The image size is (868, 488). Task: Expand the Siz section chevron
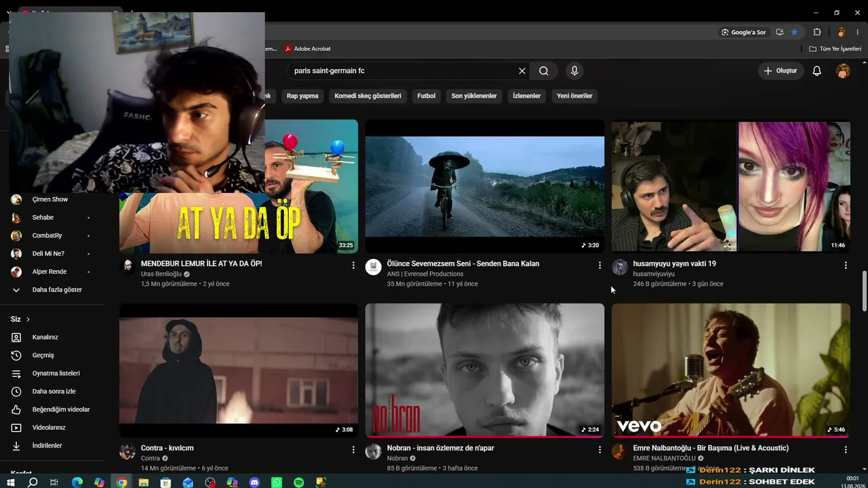[28, 319]
